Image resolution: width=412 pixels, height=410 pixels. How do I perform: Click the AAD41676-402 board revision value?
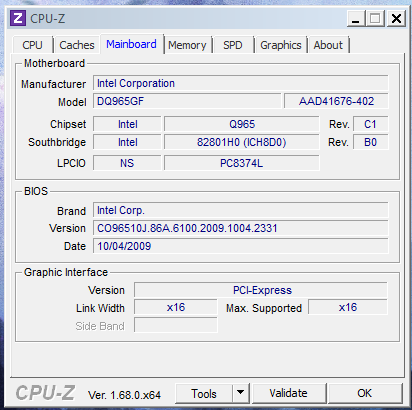[x=336, y=101]
